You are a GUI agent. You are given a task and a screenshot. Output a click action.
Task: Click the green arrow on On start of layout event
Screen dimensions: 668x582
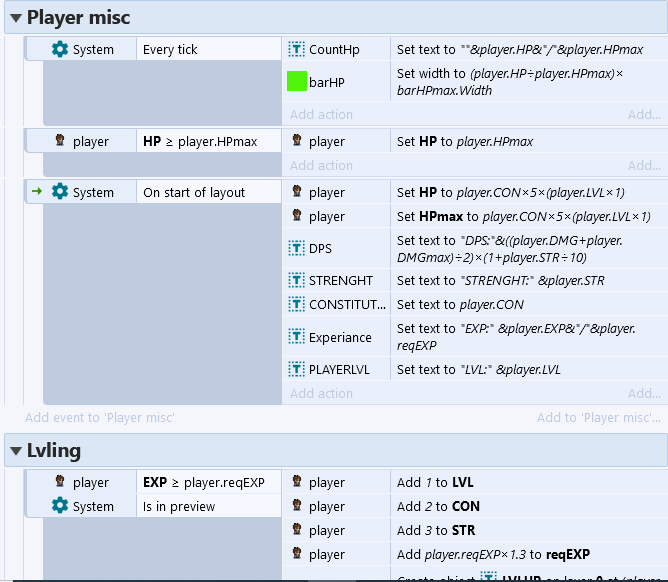point(37,191)
